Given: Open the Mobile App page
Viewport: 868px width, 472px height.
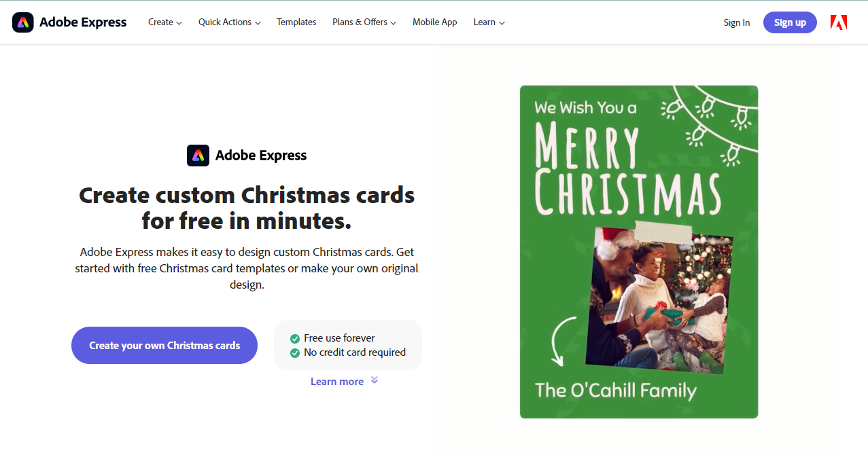Looking at the screenshot, I should pos(435,22).
